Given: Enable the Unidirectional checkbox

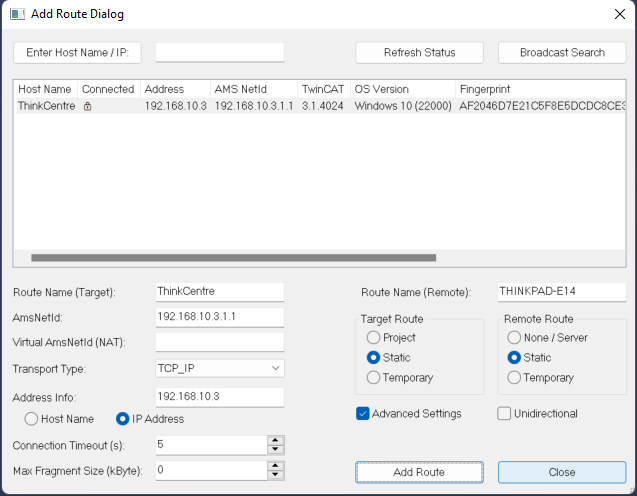Looking at the screenshot, I should point(505,414).
